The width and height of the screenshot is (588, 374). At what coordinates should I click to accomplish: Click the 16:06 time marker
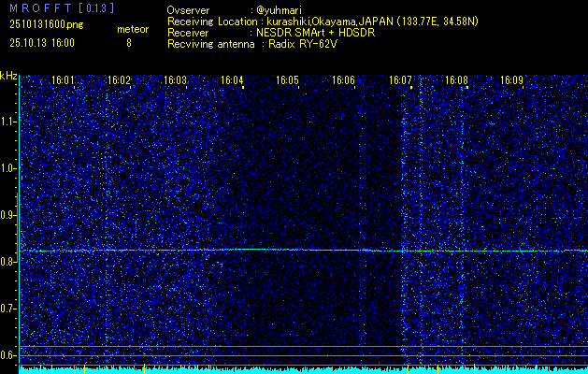[x=343, y=79]
